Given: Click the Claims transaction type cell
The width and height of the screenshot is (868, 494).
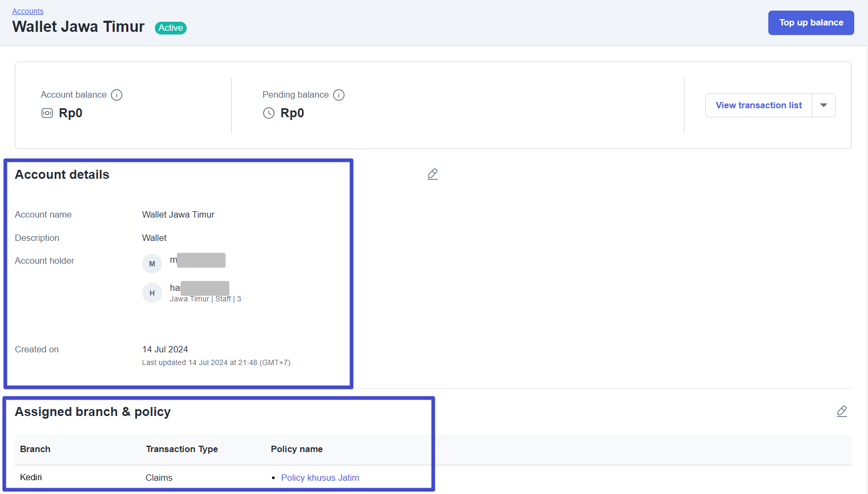Looking at the screenshot, I should tap(159, 478).
